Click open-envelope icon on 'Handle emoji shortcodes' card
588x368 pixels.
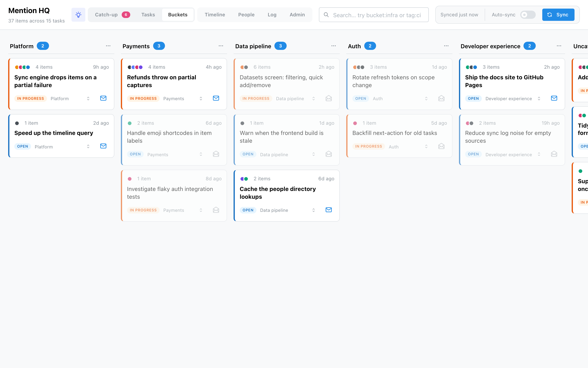[216, 154]
